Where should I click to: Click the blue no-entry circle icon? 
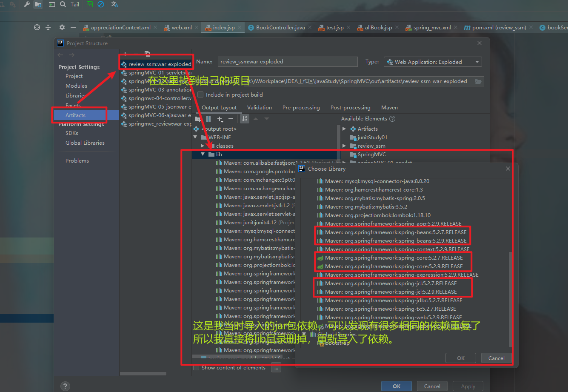(101, 4)
